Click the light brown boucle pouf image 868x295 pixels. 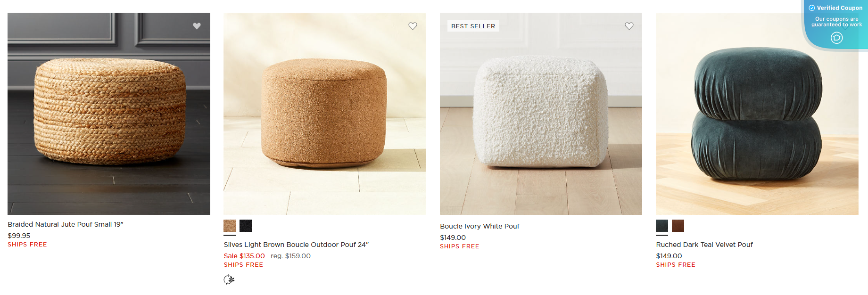(x=324, y=114)
